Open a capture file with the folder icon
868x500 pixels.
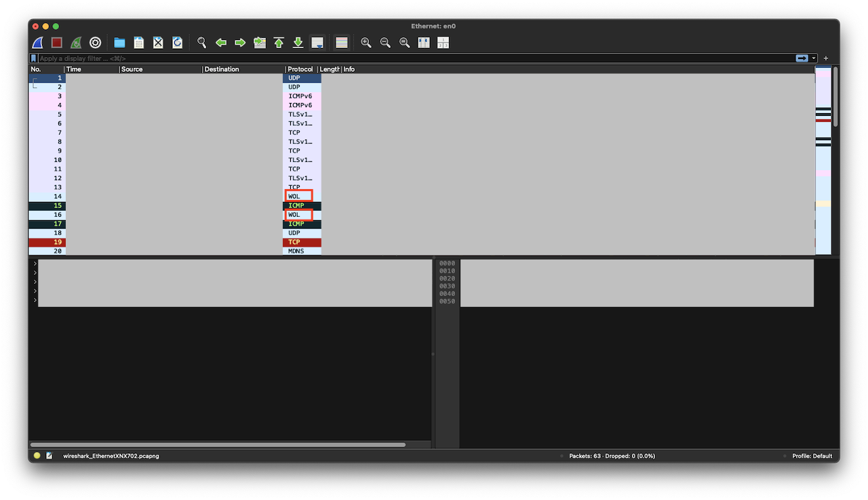(x=119, y=43)
